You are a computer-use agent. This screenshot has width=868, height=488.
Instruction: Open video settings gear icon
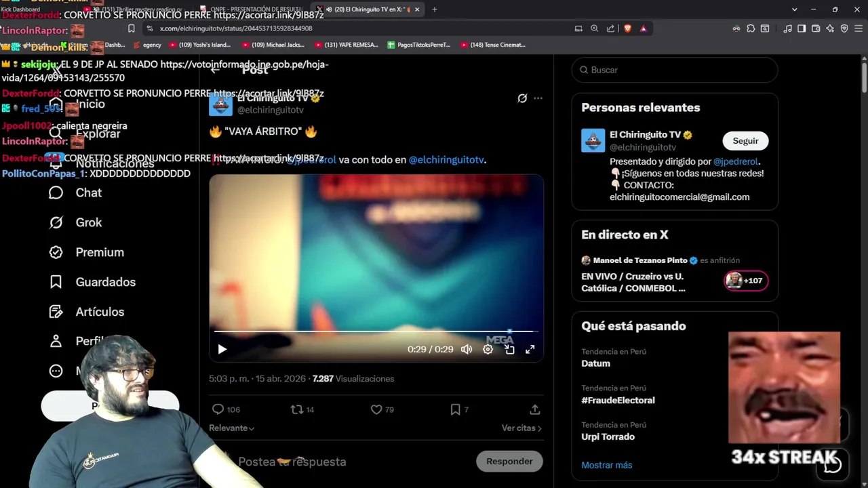488,350
